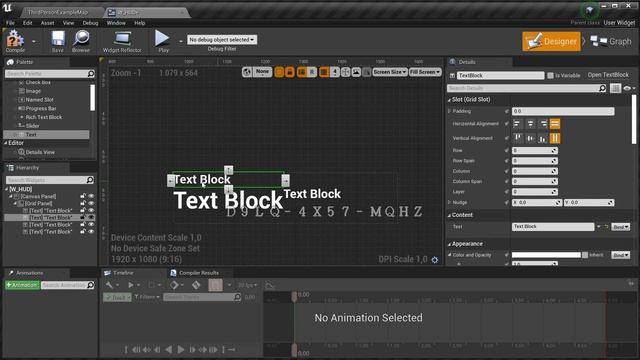Toggle lock on the selected Text Block row

pos(83,218)
